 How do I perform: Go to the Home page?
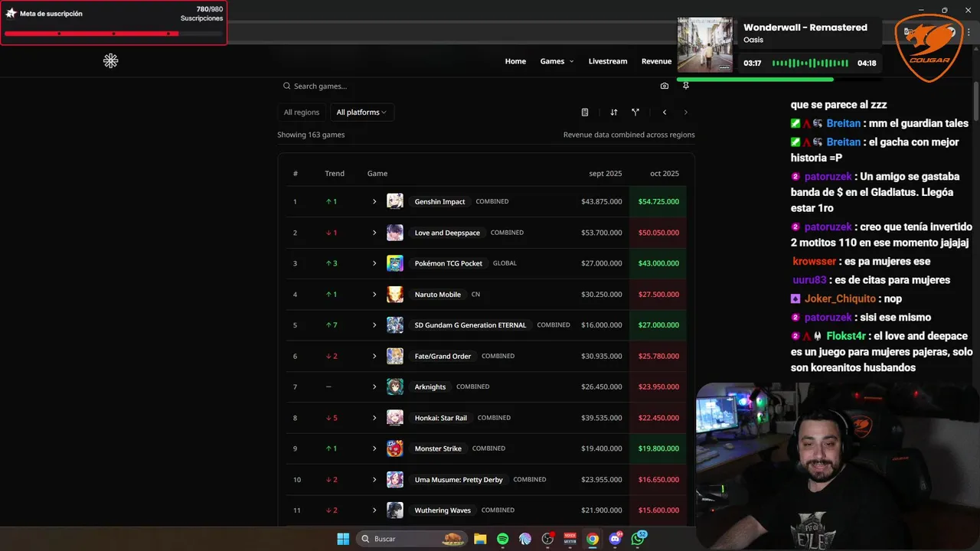(515, 61)
